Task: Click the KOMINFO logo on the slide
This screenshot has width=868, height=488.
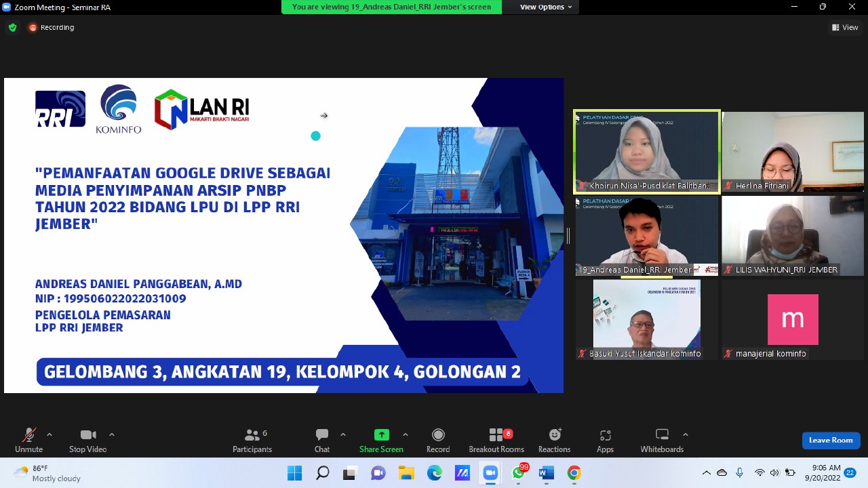Action: [119, 109]
